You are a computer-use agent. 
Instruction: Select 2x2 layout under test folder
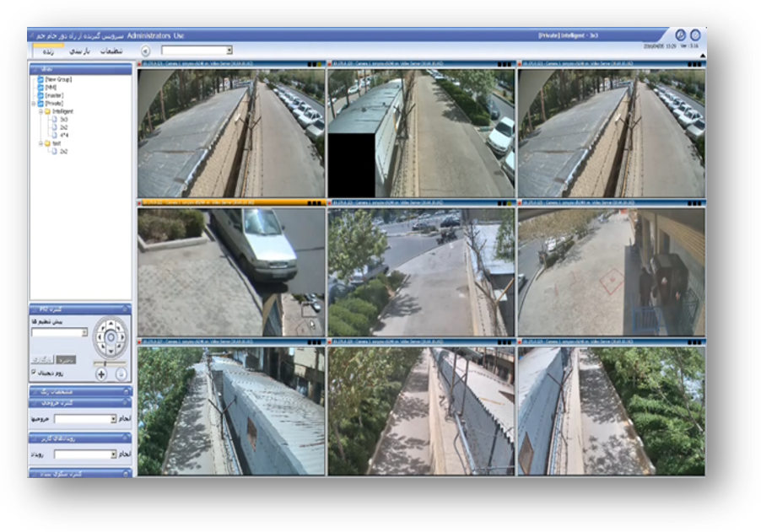(64, 151)
